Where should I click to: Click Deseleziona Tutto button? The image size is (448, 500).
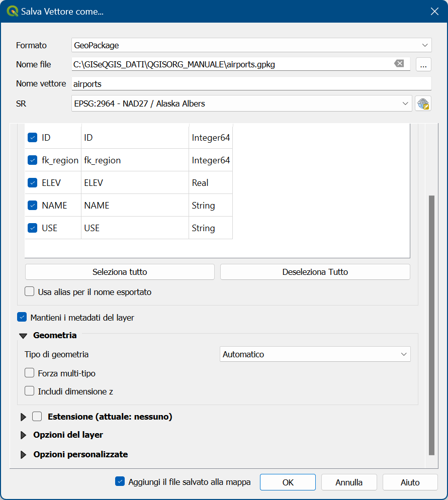[x=315, y=272]
